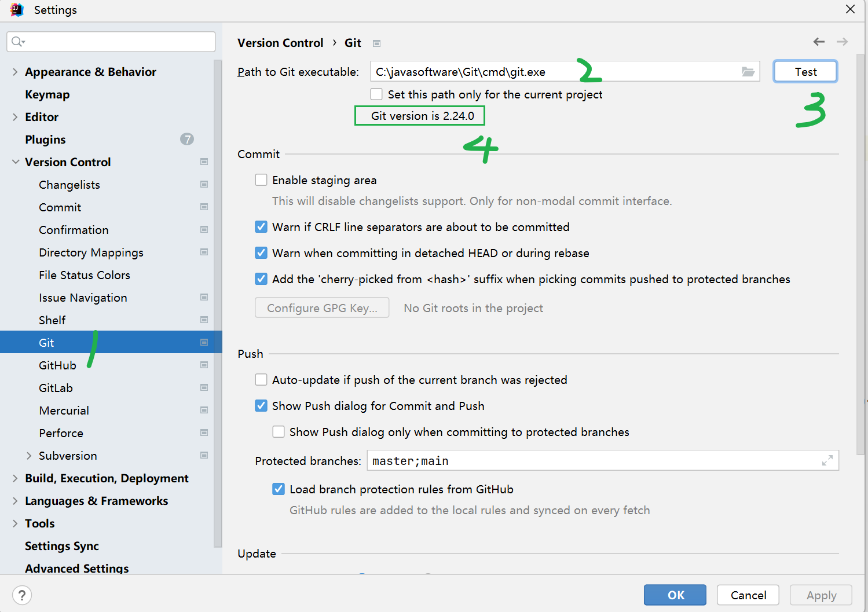Enable auto-update if push was rejected

(x=261, y=380)
